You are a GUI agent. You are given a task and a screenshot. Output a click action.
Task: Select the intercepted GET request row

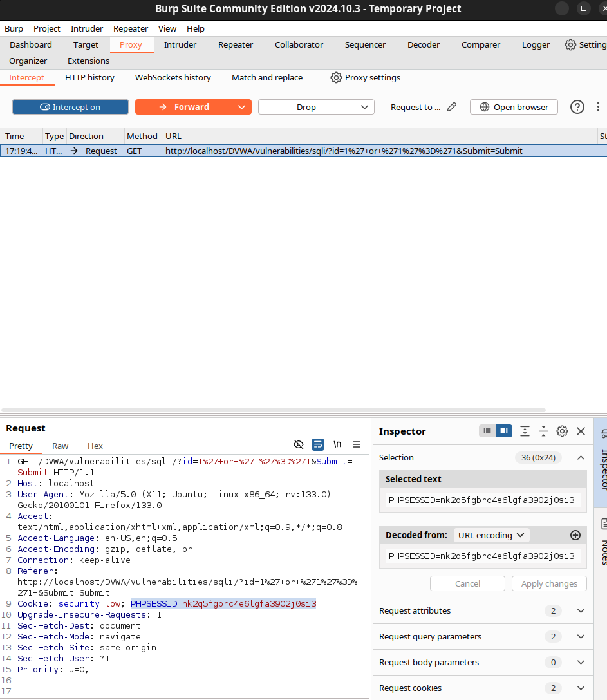(304, 151)
